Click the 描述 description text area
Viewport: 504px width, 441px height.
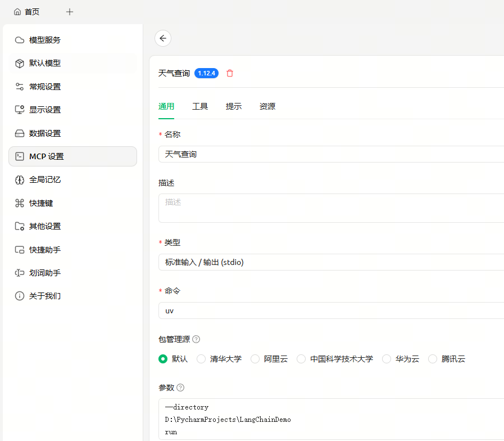[332, 208]
